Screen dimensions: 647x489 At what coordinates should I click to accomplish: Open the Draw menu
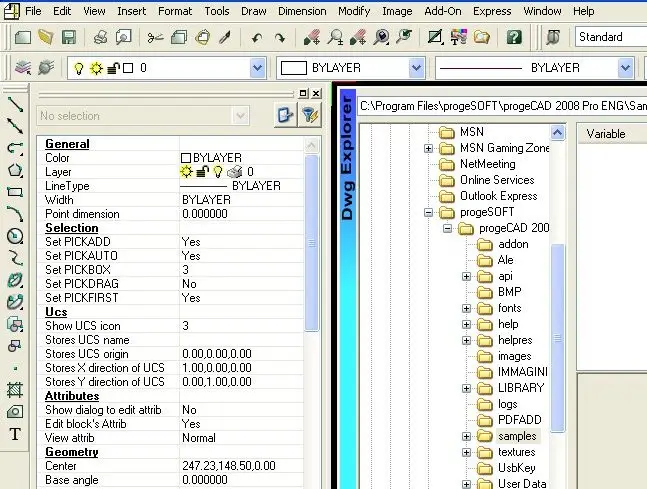point(254,11)
